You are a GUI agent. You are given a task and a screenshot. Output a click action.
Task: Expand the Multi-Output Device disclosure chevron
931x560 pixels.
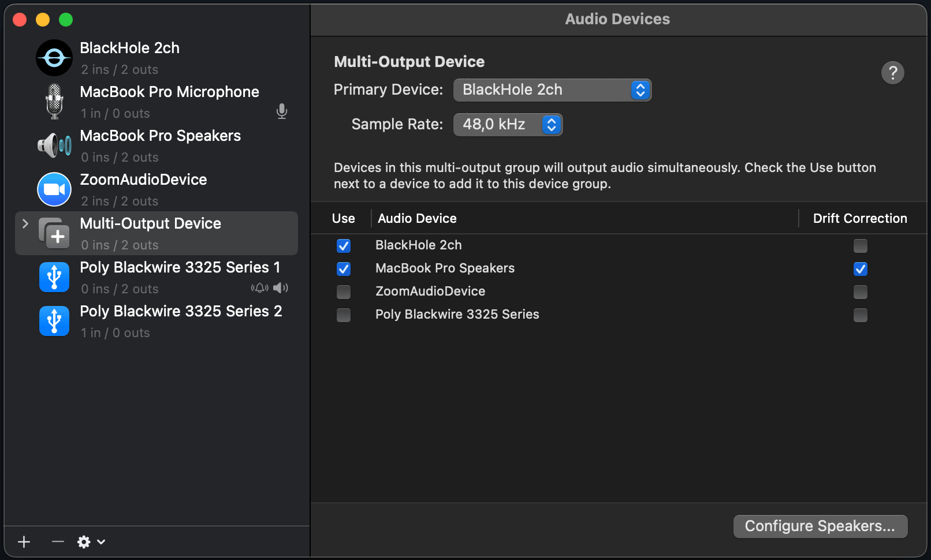(25, 223)
